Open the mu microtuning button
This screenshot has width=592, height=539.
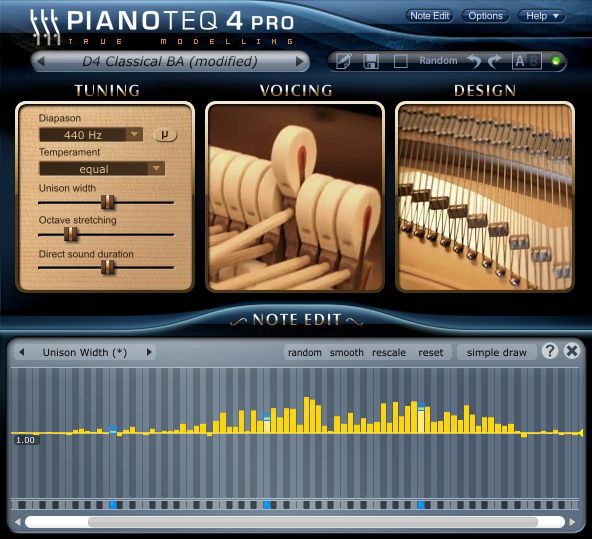pos(165,134)
